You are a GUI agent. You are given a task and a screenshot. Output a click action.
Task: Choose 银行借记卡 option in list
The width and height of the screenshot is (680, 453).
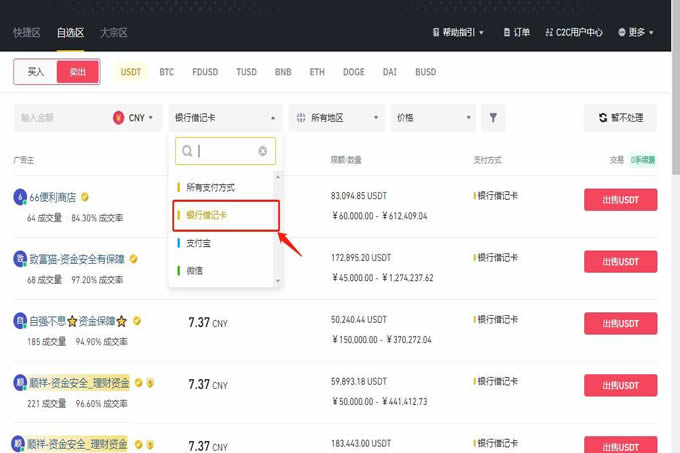(x=226, y=215)
